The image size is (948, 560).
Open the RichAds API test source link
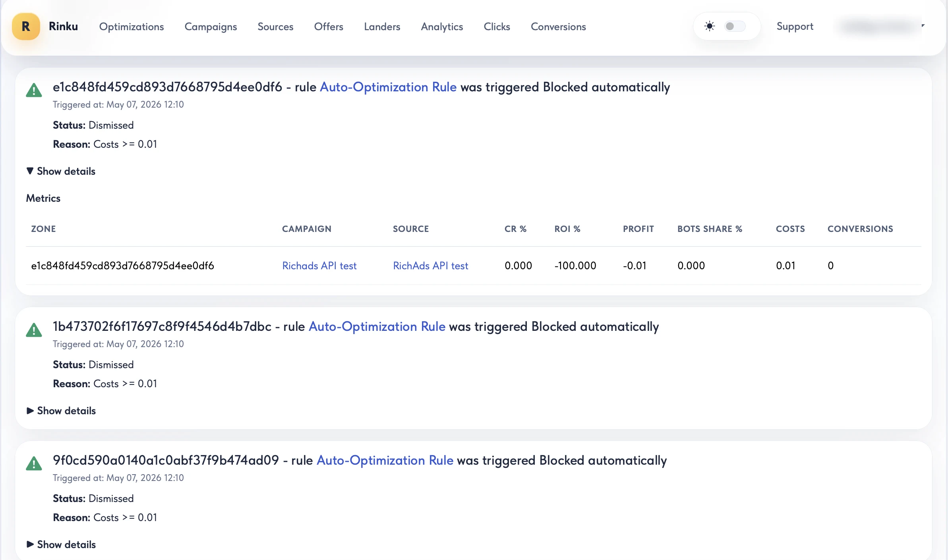tap(431, 266)
